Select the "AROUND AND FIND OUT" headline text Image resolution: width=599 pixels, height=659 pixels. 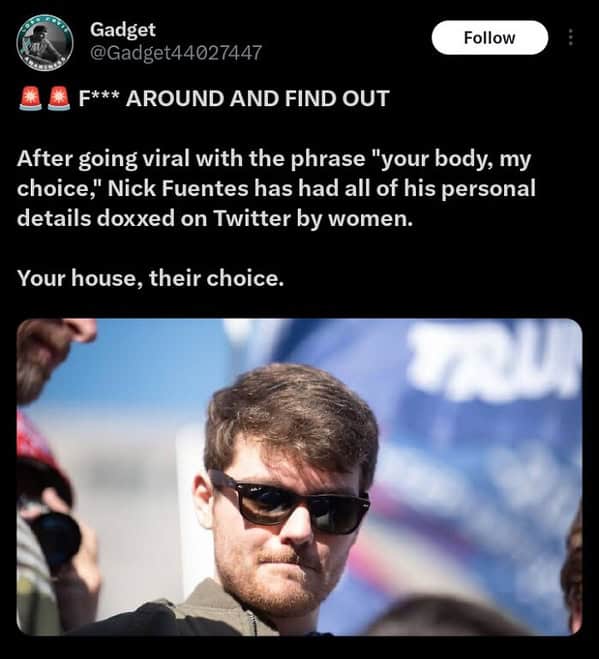tap(258, 98)
